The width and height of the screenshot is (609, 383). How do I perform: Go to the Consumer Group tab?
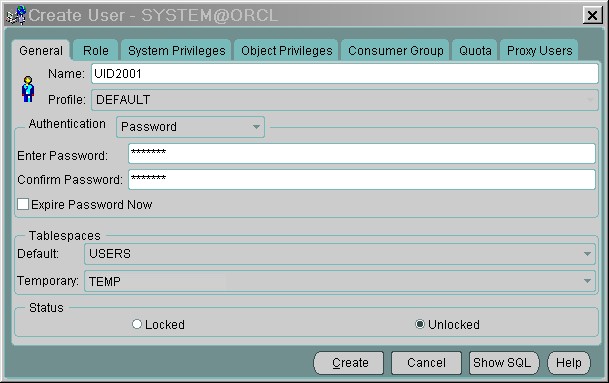396,50
